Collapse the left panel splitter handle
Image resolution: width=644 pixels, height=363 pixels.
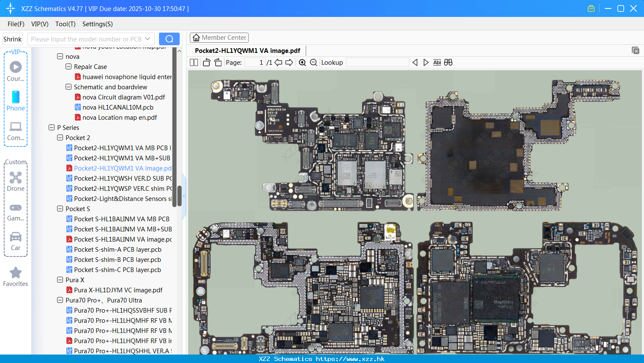(184, 196)
